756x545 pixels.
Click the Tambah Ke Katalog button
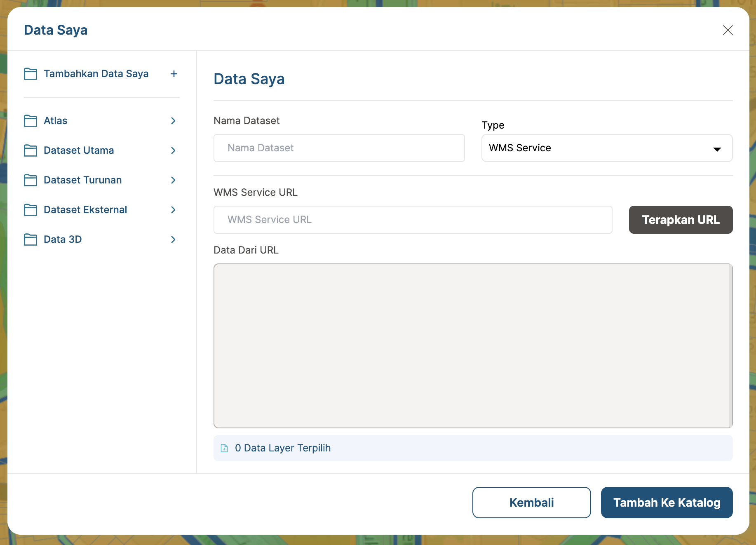(667, 503)
